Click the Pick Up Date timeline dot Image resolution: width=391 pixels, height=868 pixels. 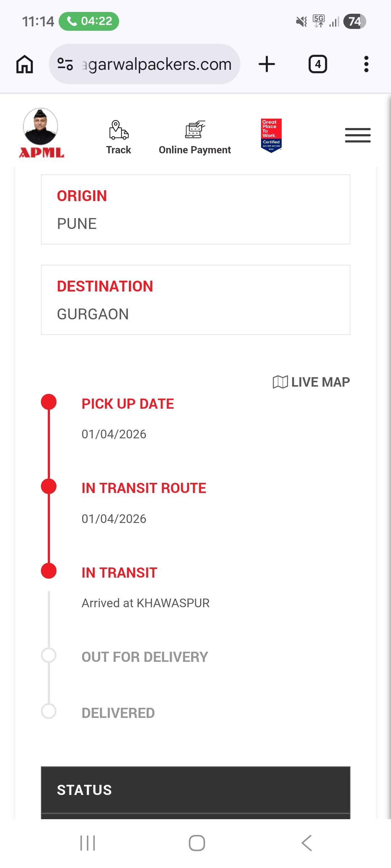(49, 402)
